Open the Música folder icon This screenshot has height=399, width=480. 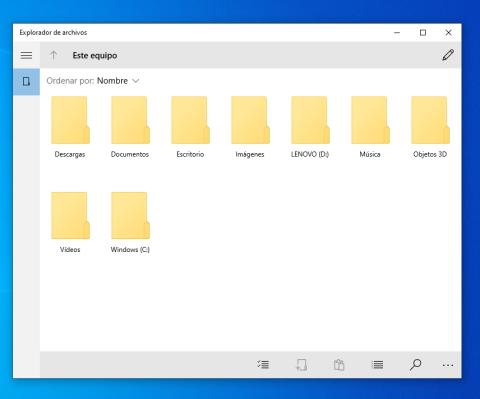(x=370, y=120)
